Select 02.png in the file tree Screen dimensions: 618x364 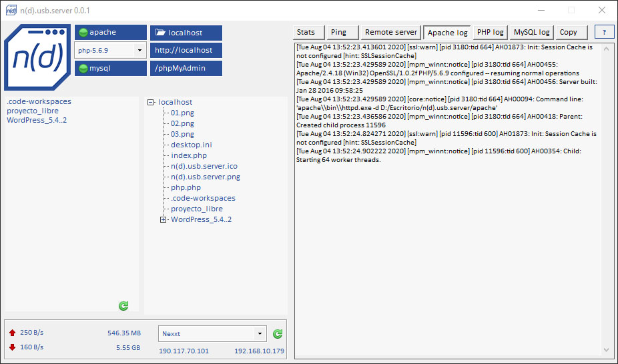pyautogui.click(x=182, y=123)
